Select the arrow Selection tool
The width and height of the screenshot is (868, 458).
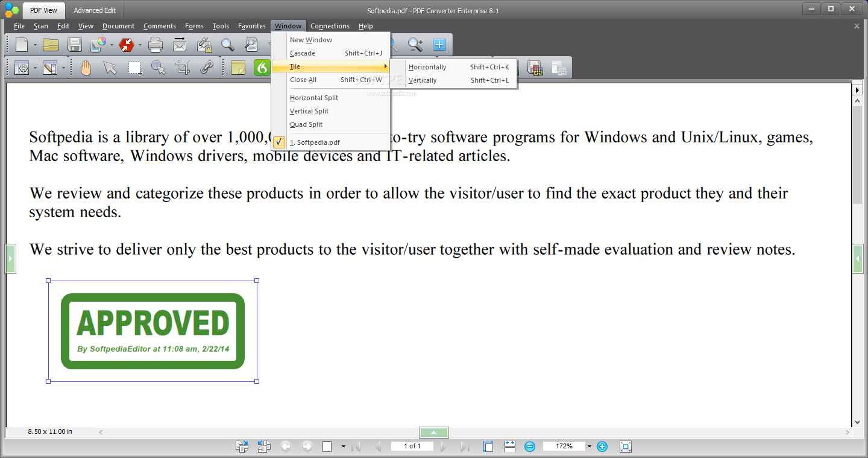tap(110, 68)
